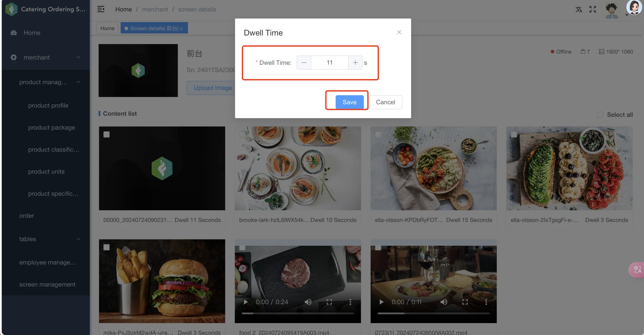The width and height of the screenshot is (644, 335).
Task: Open Home in the sidebar
Action: tap(46, 33)
